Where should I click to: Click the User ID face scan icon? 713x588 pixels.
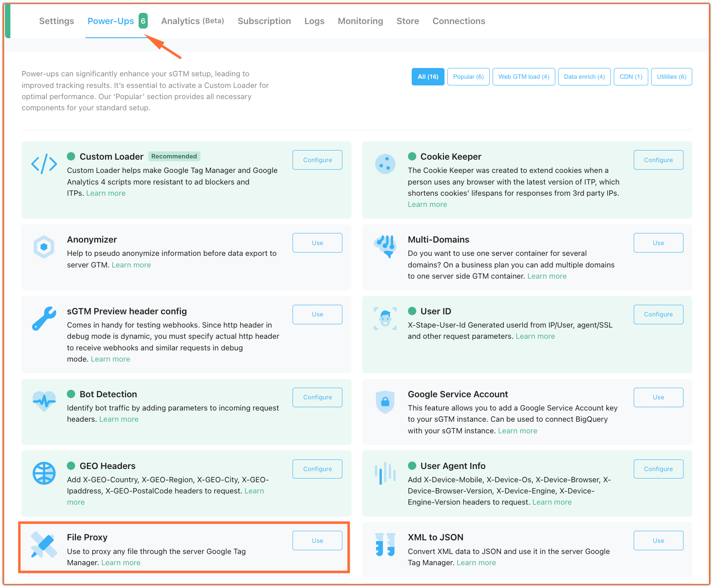tap(385, 318)
